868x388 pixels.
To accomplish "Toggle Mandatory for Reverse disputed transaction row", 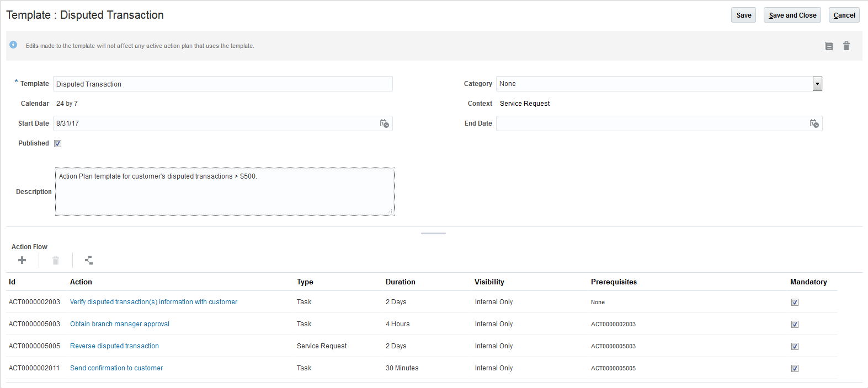I will coord(795,347).
